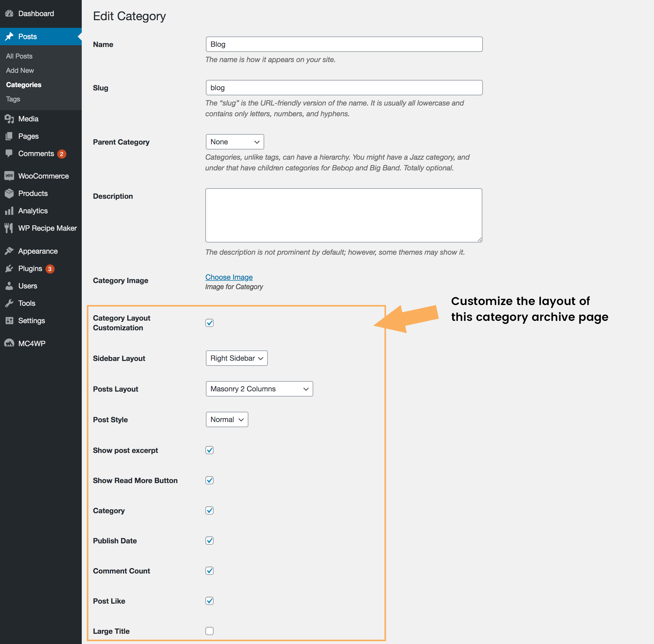Enable the Large Title checkbox
This screenshot has height=644, width=654.
pyautogui.click(x=209, y=631)
